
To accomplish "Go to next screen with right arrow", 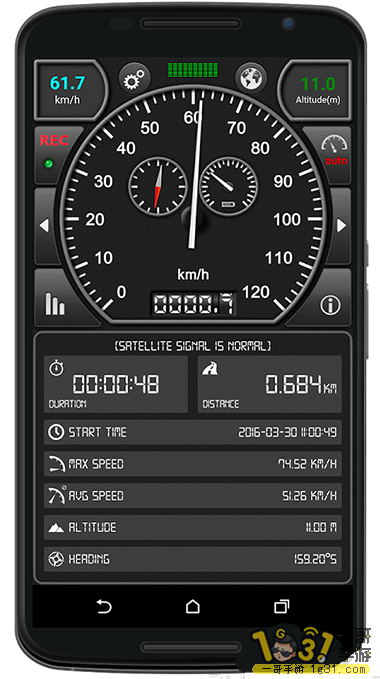I will (x=341, y=225).
